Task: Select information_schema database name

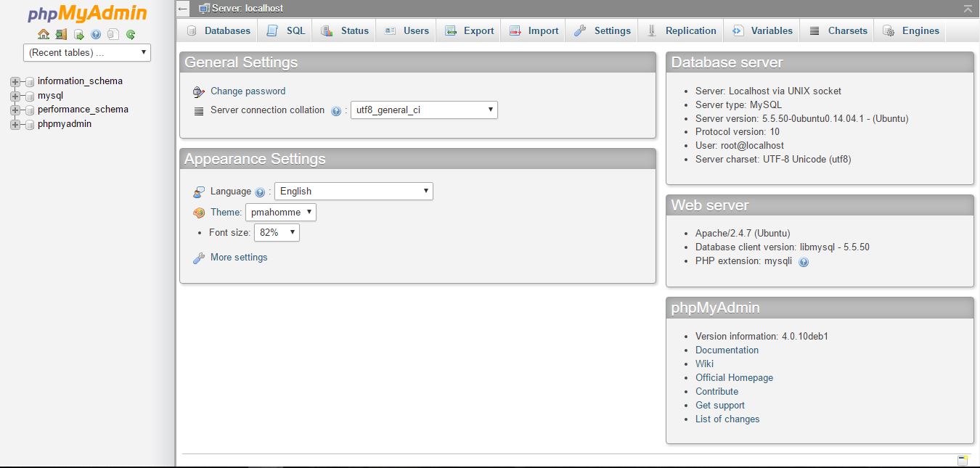Action: (x=80, y=81)
